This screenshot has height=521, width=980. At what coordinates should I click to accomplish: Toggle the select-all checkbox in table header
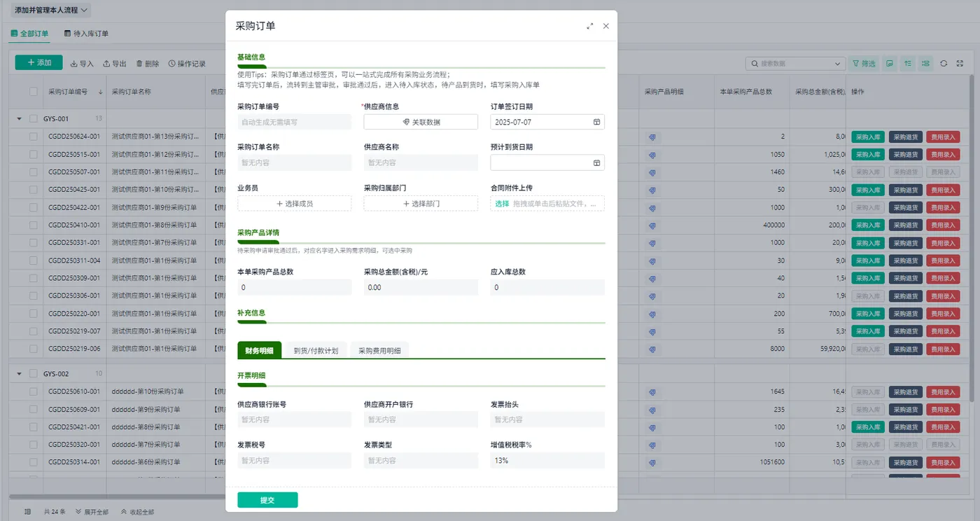(x=34, y=92)
